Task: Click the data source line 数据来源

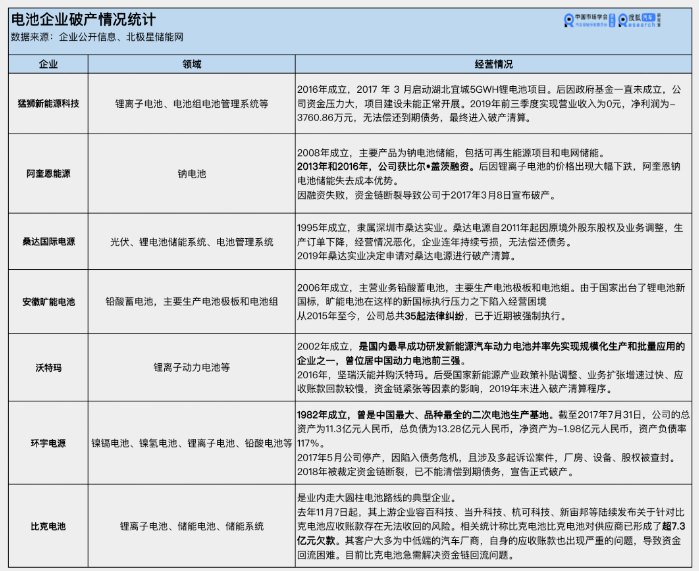Action: tap(97, 37)
